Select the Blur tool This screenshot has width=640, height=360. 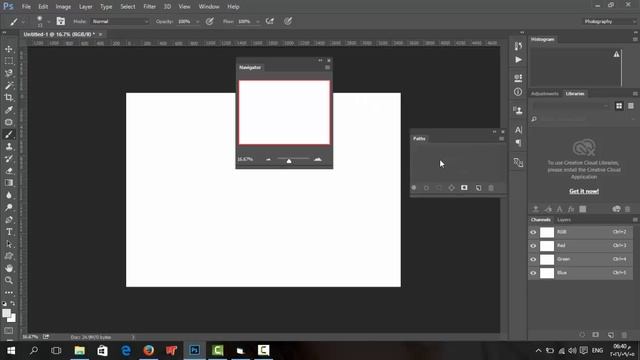click(x=9, y=195)
